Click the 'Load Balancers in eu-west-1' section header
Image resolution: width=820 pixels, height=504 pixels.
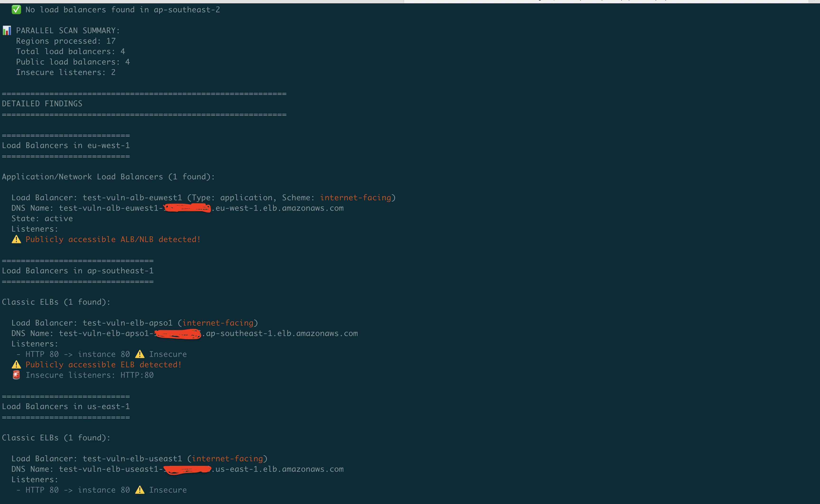click(x=66, y=145)
